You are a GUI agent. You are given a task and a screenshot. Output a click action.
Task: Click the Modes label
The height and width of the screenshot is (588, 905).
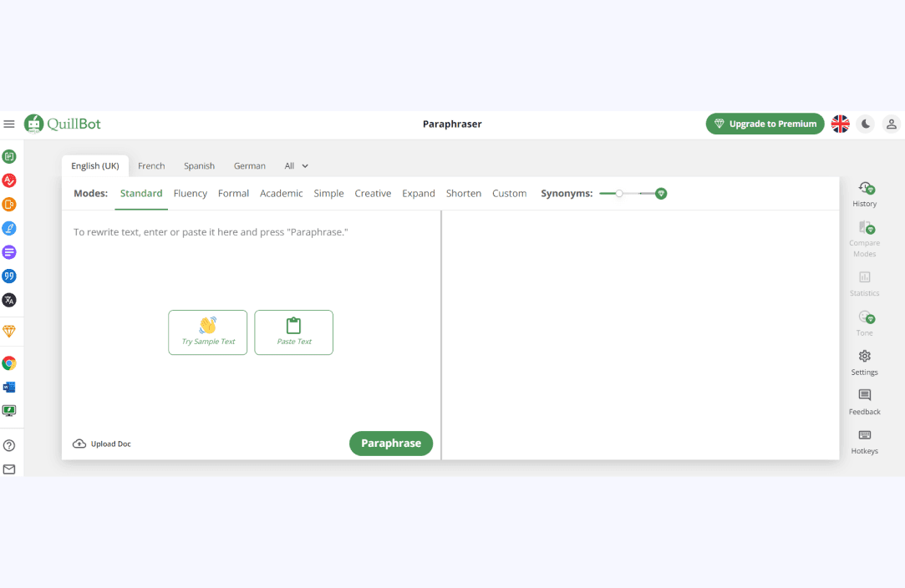click(90, 193)
